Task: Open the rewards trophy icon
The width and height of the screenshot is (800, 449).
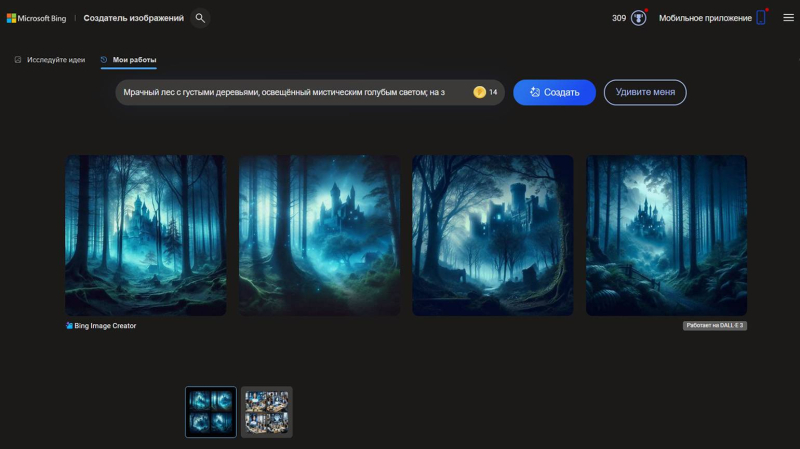Action: [x=638, y=18]
